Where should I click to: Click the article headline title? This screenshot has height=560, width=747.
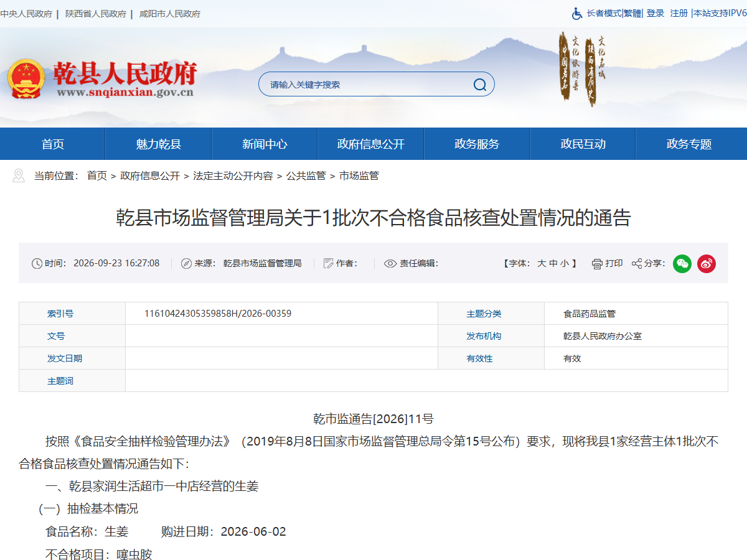pyautogui.click(x=374, y=218)
